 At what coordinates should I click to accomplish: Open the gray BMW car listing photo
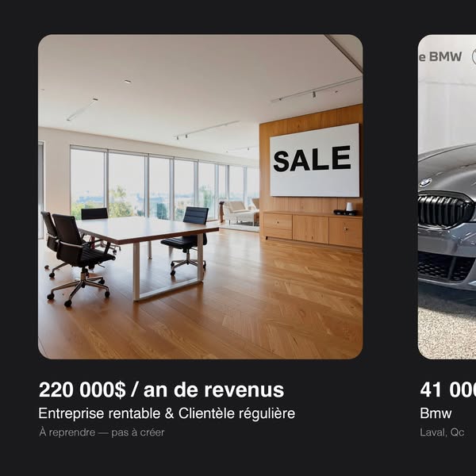(447, 197)
